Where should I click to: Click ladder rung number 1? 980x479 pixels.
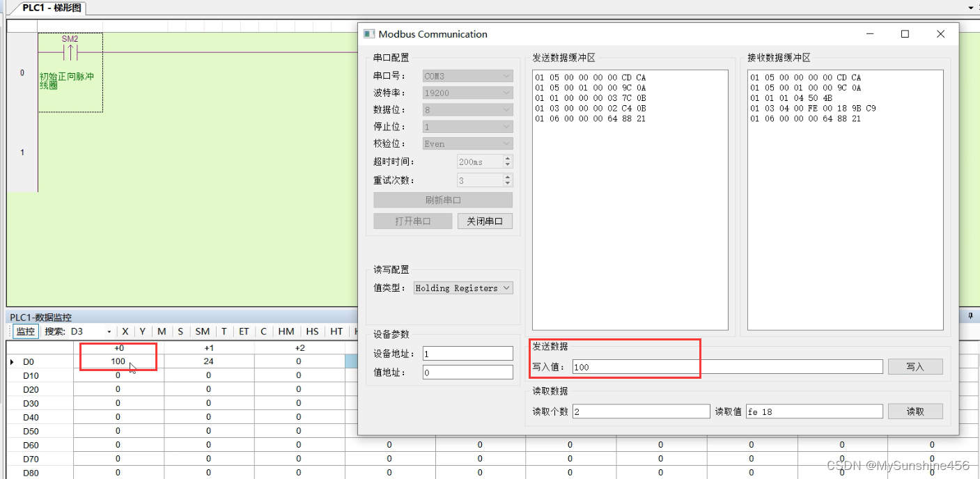coord(22,152)
